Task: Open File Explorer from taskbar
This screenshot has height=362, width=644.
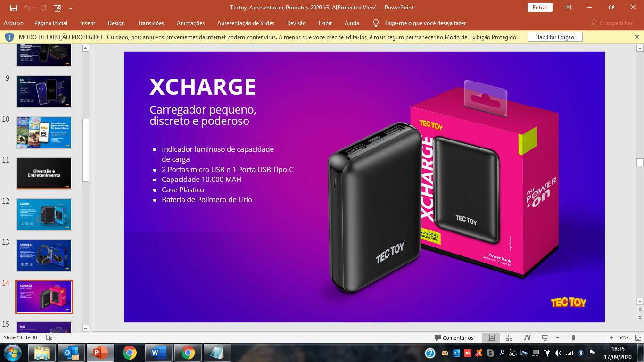Action: [42, 353]
